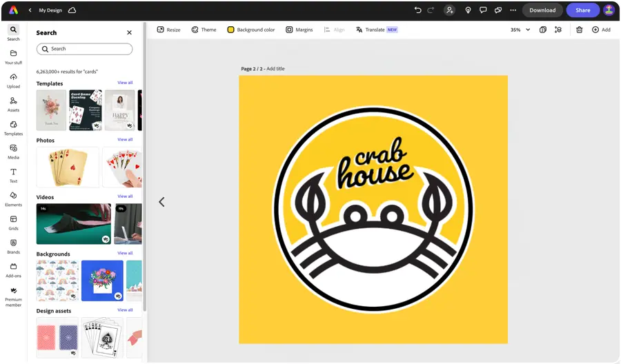Click the undo arrow icon
The height and width of the screenshot is (364, 621).
[x=417, y=10]
